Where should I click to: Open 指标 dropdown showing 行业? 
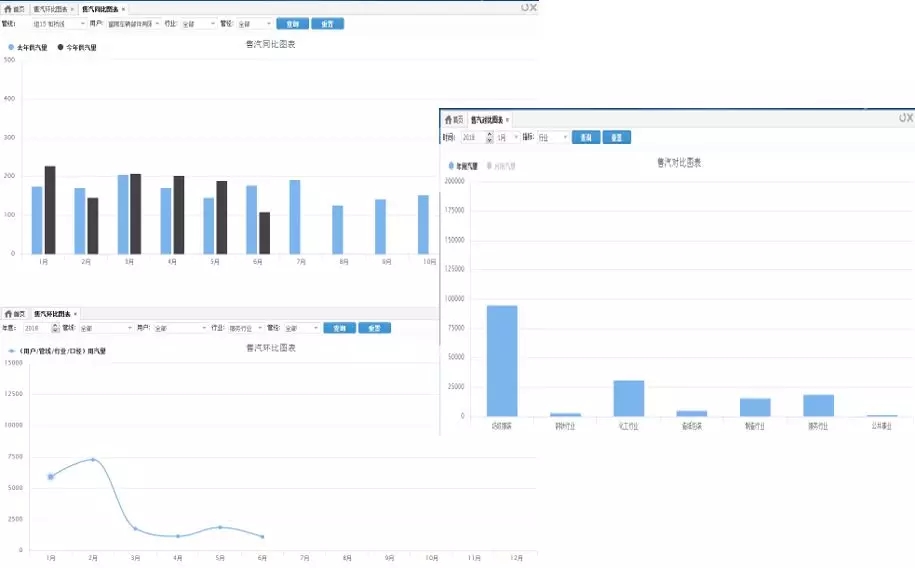coord(553,137)
